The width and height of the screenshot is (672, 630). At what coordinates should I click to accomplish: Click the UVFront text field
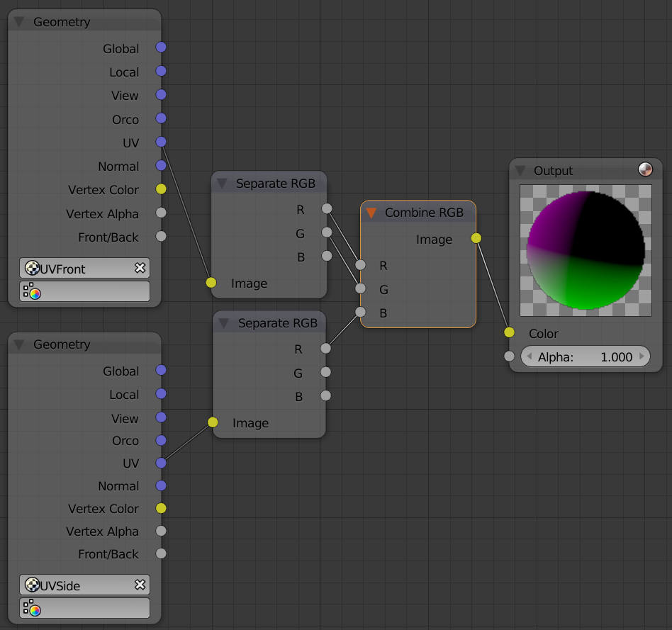click(x=84, y=268)
